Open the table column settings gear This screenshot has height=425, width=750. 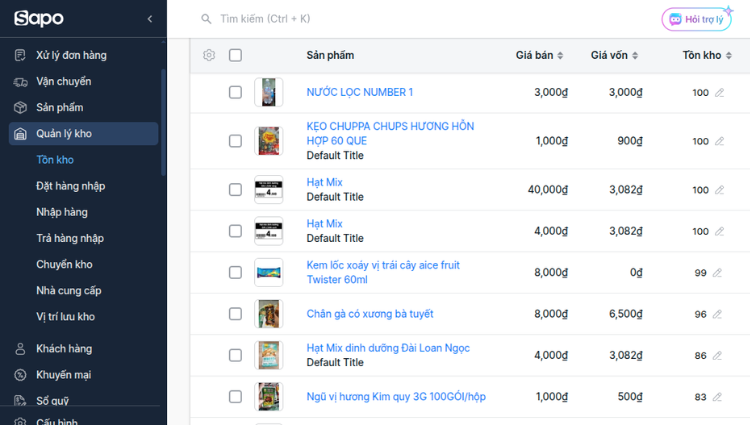[x=209, y=55]
